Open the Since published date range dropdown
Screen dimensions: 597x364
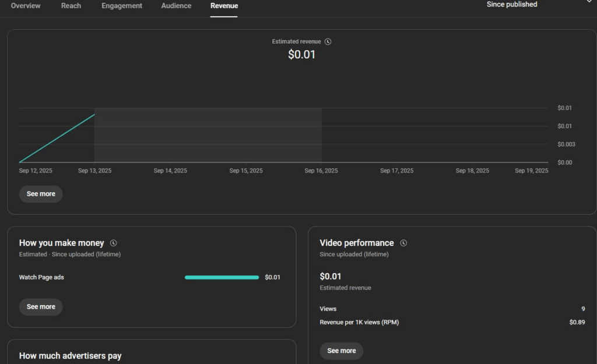click(536, 5)
